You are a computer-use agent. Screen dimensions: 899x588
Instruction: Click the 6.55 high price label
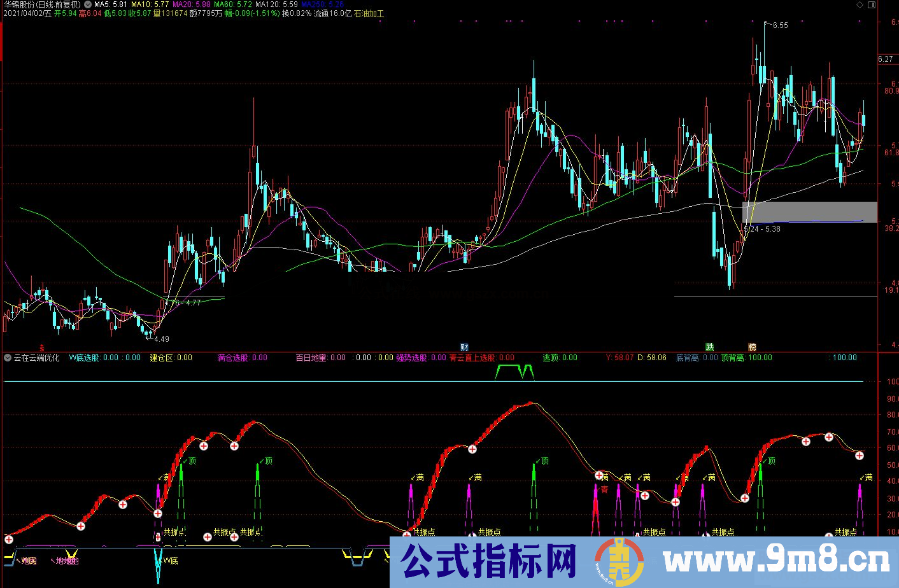click(780, 25)
